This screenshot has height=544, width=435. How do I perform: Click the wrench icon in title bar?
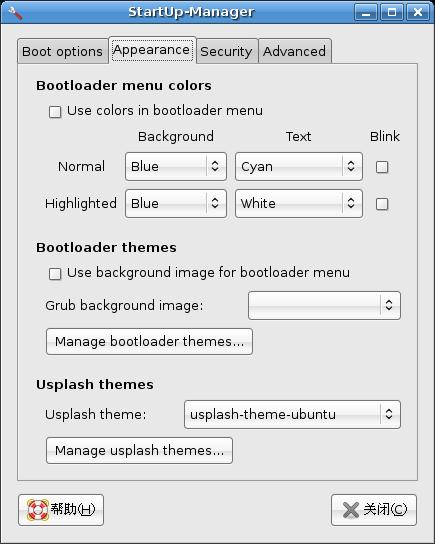15,13
